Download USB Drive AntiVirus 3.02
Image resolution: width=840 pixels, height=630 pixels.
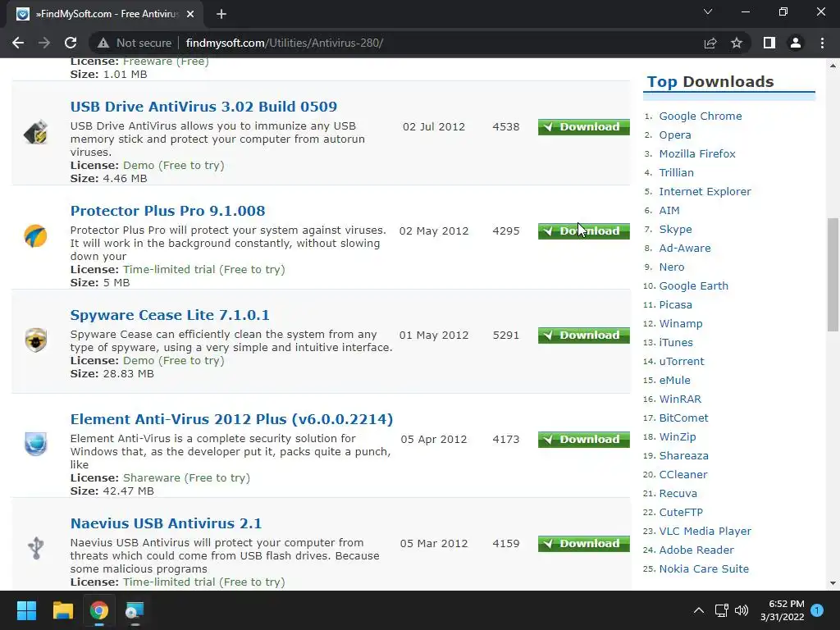click(x=583, y=127)
